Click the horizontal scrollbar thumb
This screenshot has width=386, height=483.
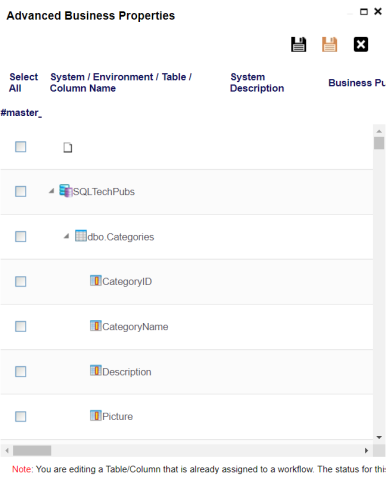point(32,451)
